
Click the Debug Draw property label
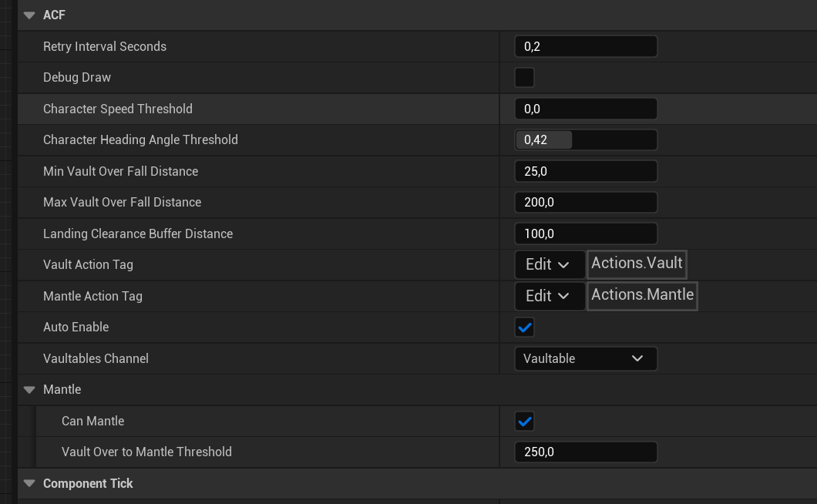(x=77, y=78)
